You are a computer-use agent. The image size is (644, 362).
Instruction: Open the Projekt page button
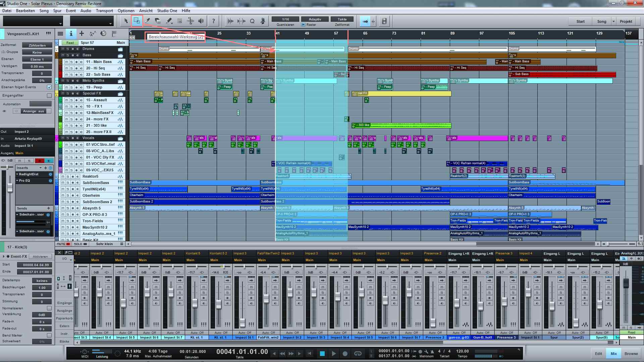[x=626, y=21]
